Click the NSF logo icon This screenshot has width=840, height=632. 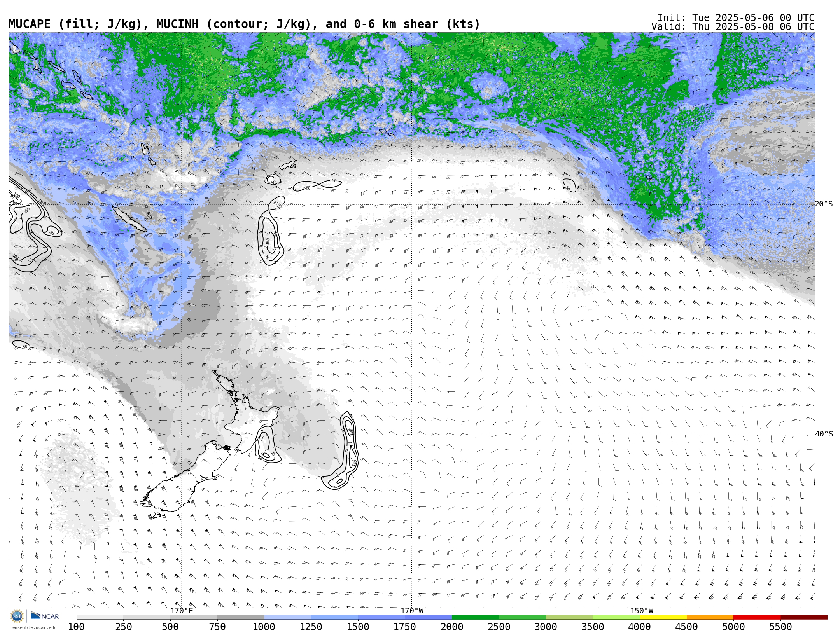click(17, 616)
